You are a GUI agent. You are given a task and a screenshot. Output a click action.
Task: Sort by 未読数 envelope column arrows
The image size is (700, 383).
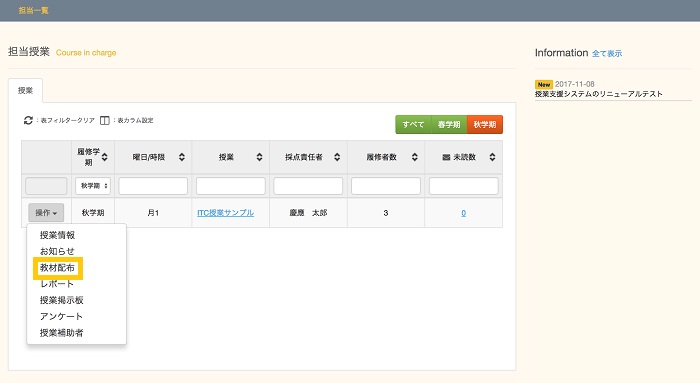[x=492, y=157]
